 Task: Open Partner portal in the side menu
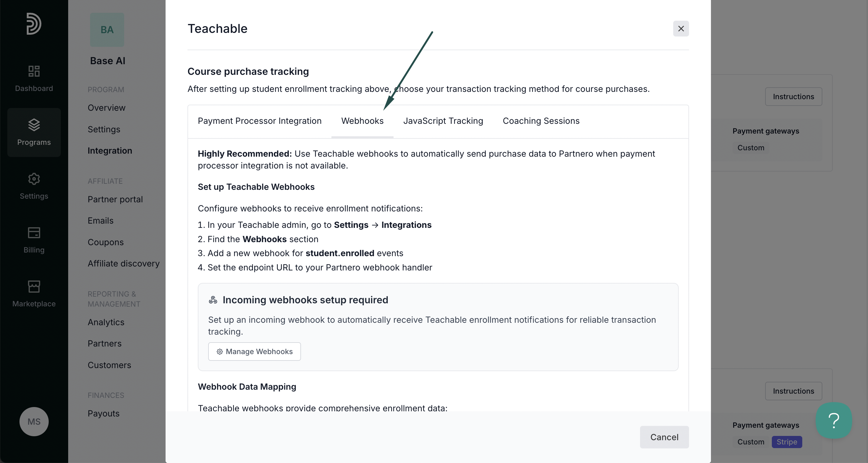pyautogui.click(x=115, y=199)
